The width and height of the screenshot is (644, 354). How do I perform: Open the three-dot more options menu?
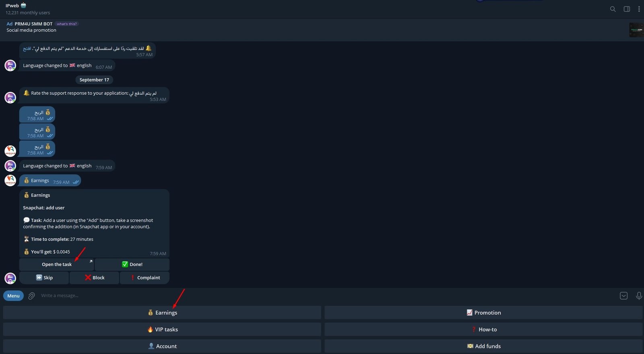coord(639,9)
